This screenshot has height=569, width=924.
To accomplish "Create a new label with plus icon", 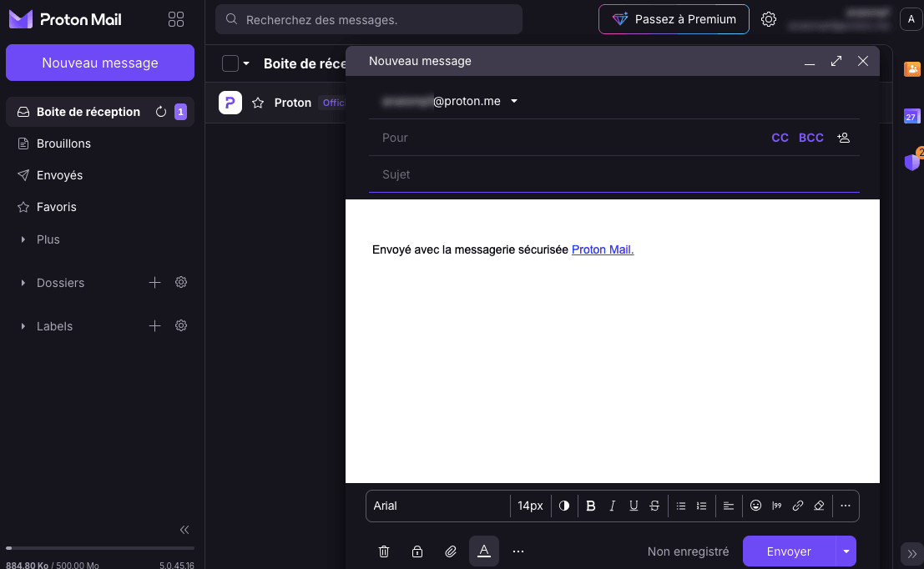I will [154, 325].
